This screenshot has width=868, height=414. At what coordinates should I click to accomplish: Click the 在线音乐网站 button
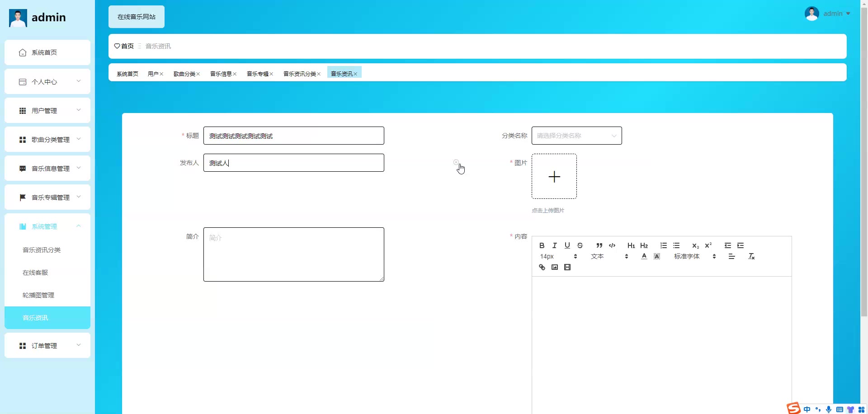tap(137, 17)
